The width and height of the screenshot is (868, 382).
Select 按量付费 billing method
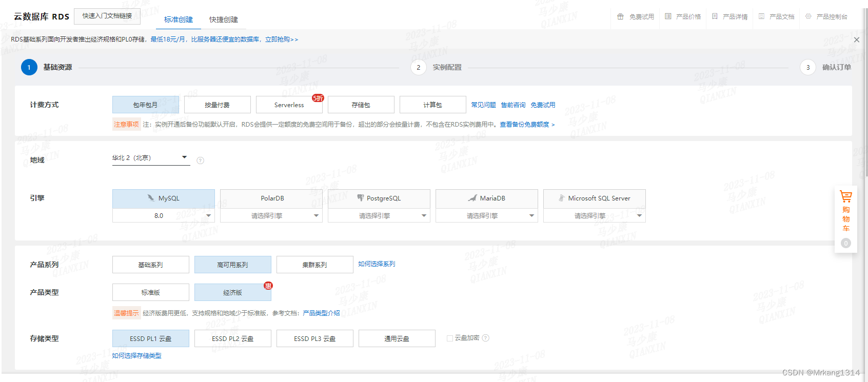(x=218, y=105)
